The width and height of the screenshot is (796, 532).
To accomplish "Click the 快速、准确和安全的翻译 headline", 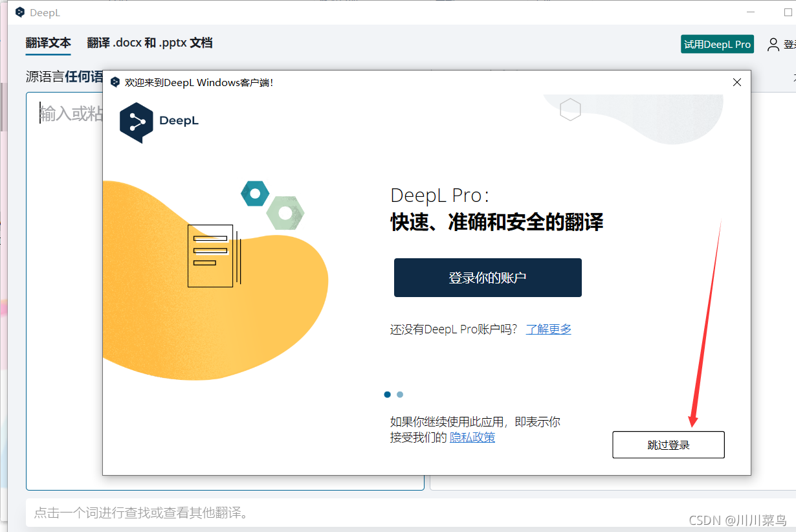I will (x=497, y=223).
